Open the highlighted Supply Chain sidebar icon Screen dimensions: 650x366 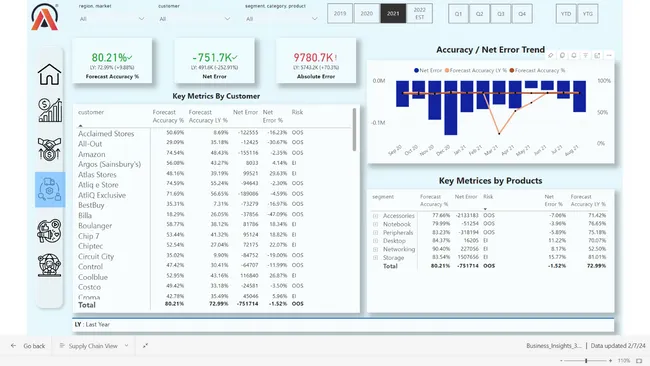pyautogui.click(x=50, y=189)
